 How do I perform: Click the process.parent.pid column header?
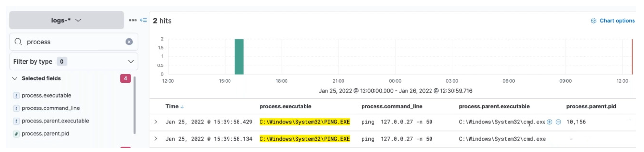(x=591, y=106)
